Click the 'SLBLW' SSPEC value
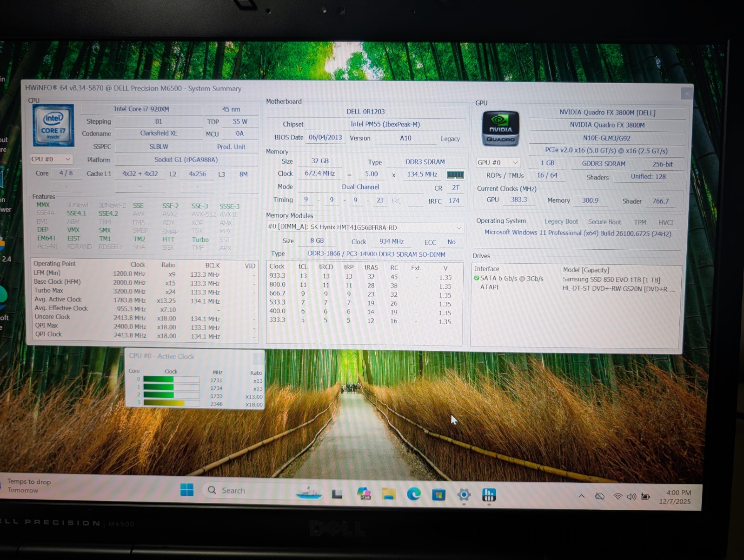Screen dimensions: 744x560 click(159, 147)
